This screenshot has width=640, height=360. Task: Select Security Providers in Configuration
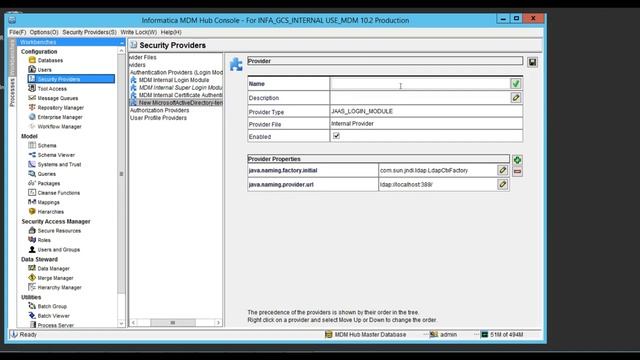(x=71, y=79)
